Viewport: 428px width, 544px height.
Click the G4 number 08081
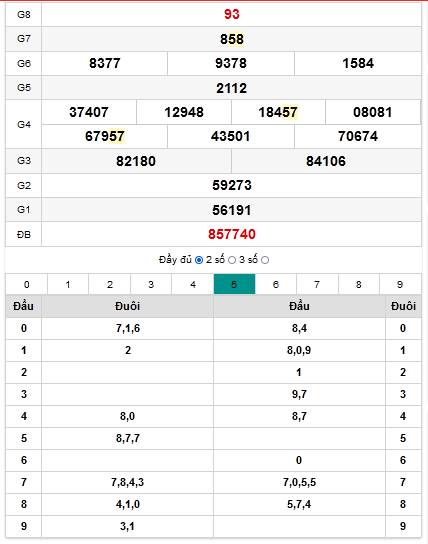tap(373, 112)
